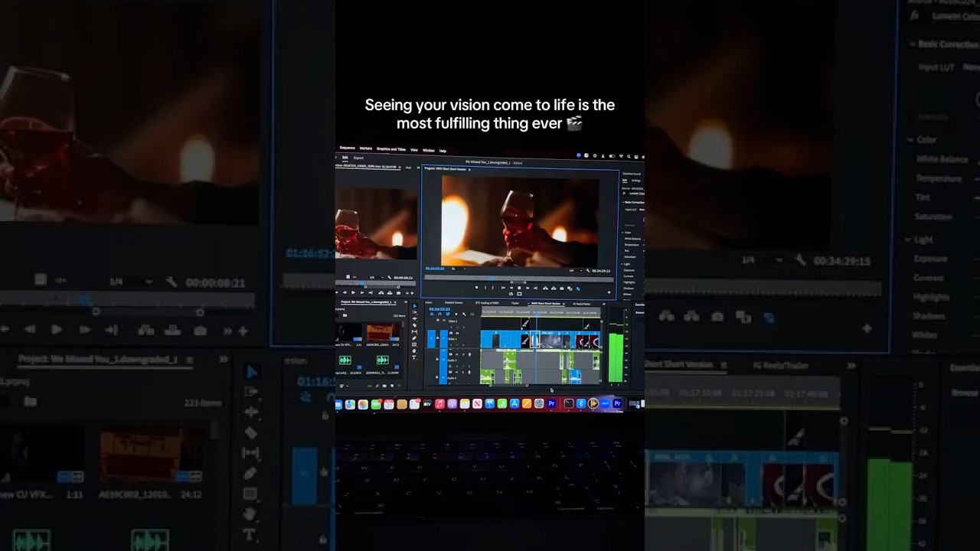This screenshot has height=551, width=980.
Task: Select the Track Select Forward tool
Action: click(414, 312)
